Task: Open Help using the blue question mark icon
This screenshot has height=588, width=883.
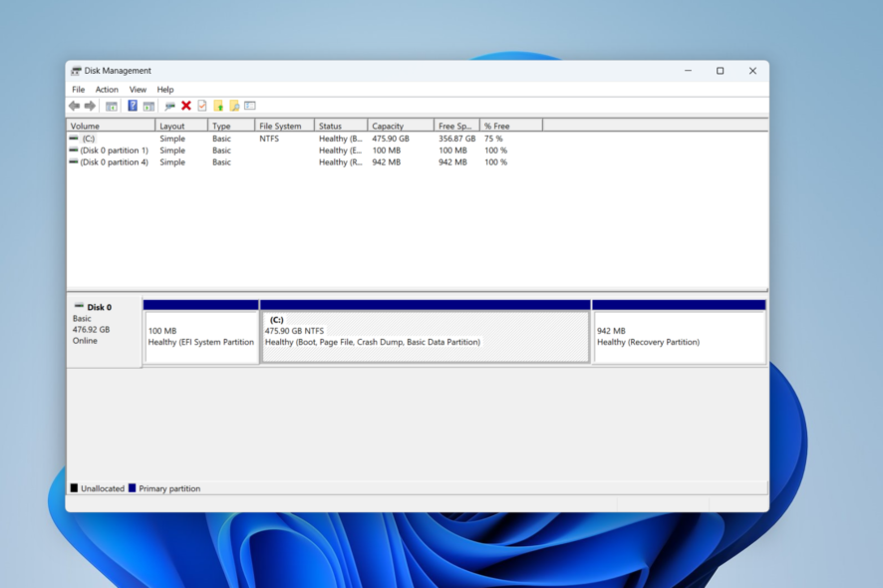Action: pos(131,105)
